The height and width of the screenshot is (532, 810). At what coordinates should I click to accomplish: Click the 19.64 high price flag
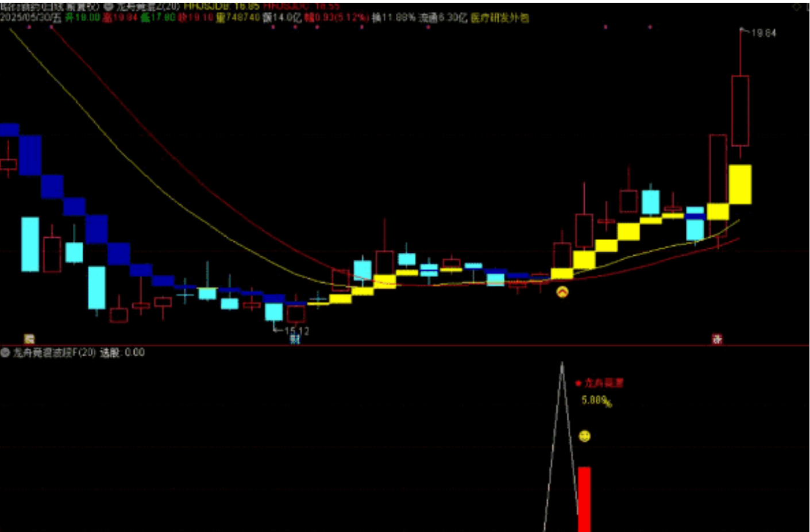point(762,33)
